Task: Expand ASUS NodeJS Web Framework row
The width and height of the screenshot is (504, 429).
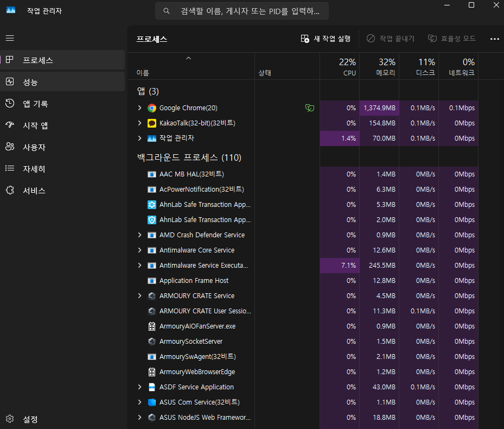Action: coord(139,418)
